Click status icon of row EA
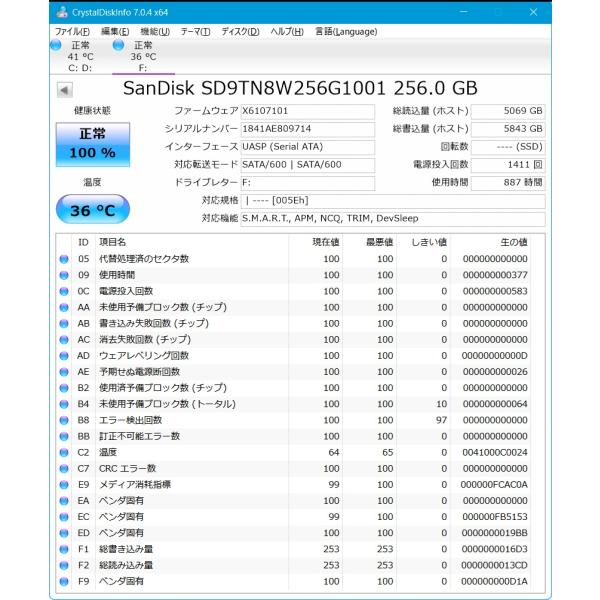The image size is (600, 600). pos(64,501)
